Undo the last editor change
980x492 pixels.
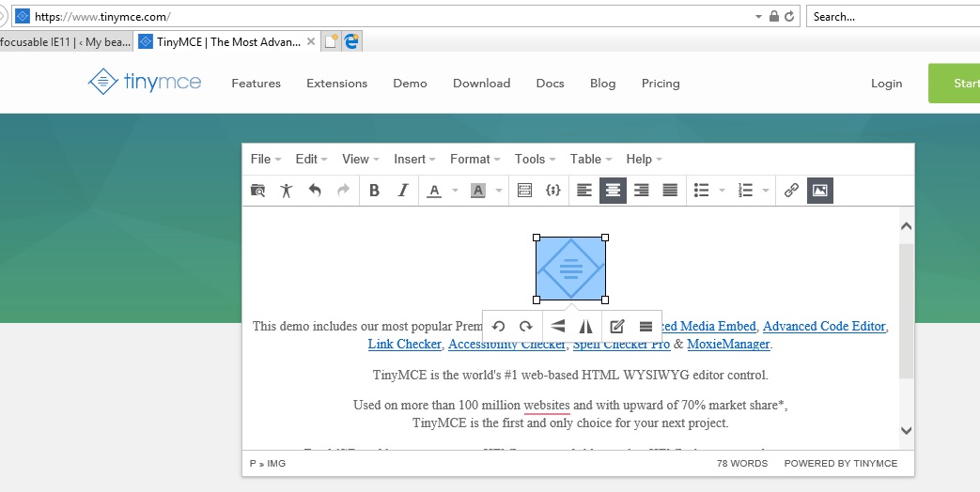[315, 191]
